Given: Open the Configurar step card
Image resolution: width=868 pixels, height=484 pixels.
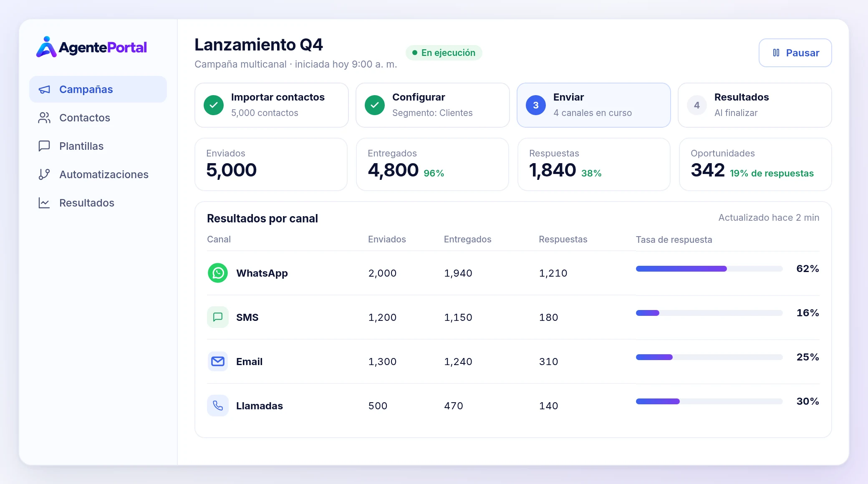Looking at the screenshot, I should [433, 105].
